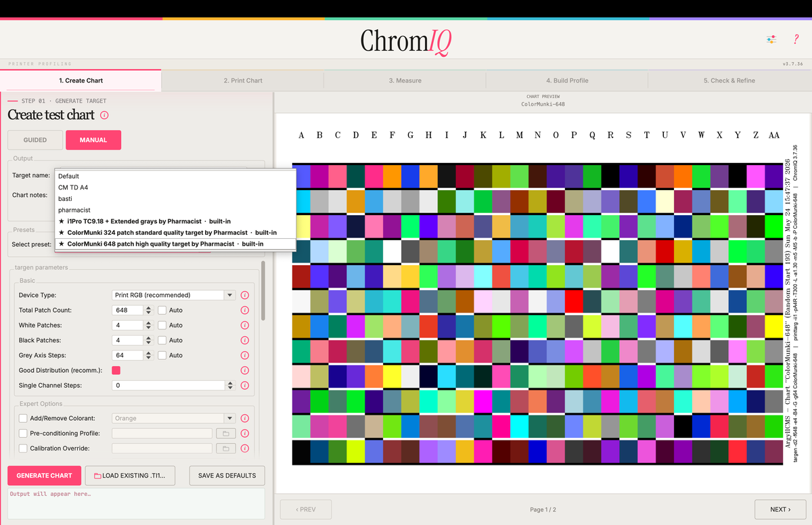Screen dimensions: 812x525
Task: Choose Default from the preset list
Action: [x=175, y=176]
